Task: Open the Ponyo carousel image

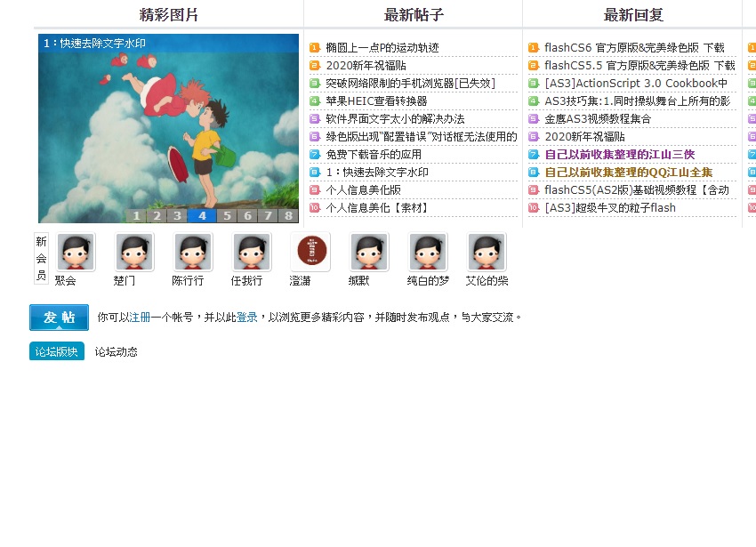Action: point(168,128)
